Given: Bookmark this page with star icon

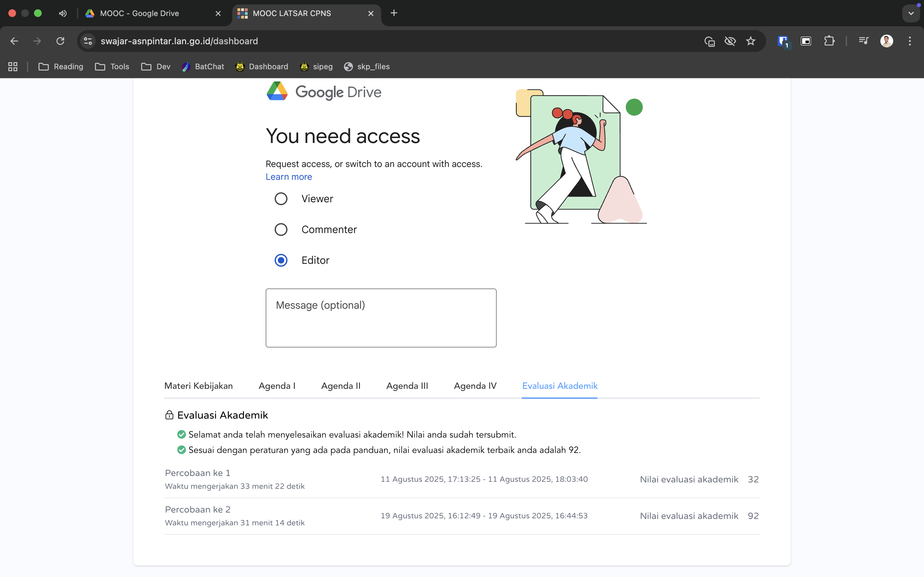Looking at the screenshot, I should [751, 41].
